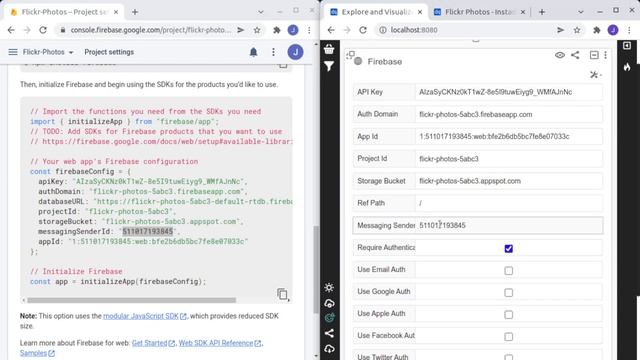
Task: Click the cloud download icon at the sidebar bottom
Action: tap(329, 349)
